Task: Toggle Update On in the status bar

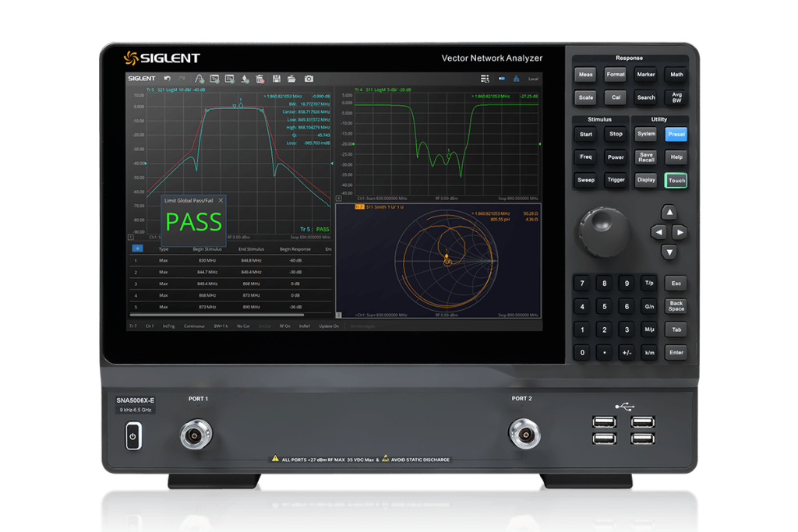Action: 329,326
